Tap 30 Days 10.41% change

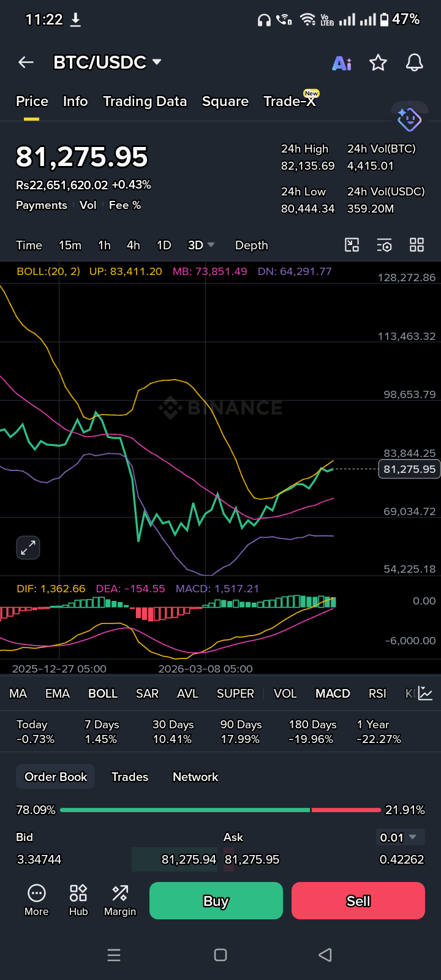click(173, 732)
